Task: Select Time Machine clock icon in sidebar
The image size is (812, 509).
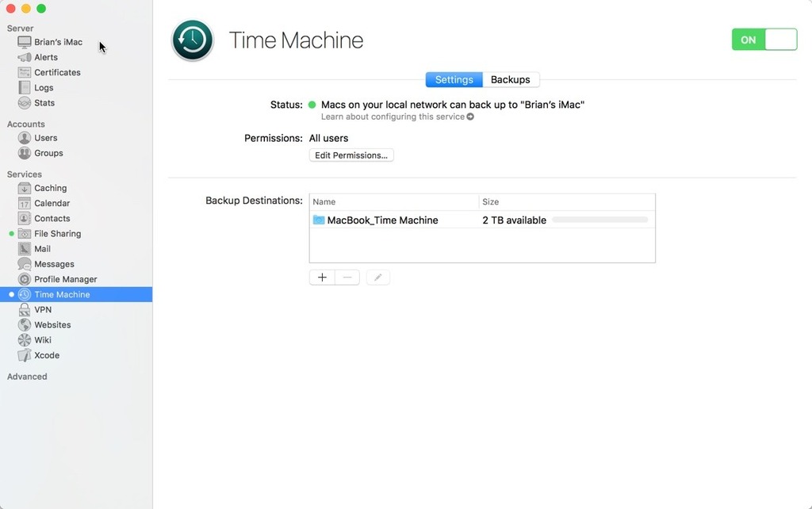Action: [25, 294]
